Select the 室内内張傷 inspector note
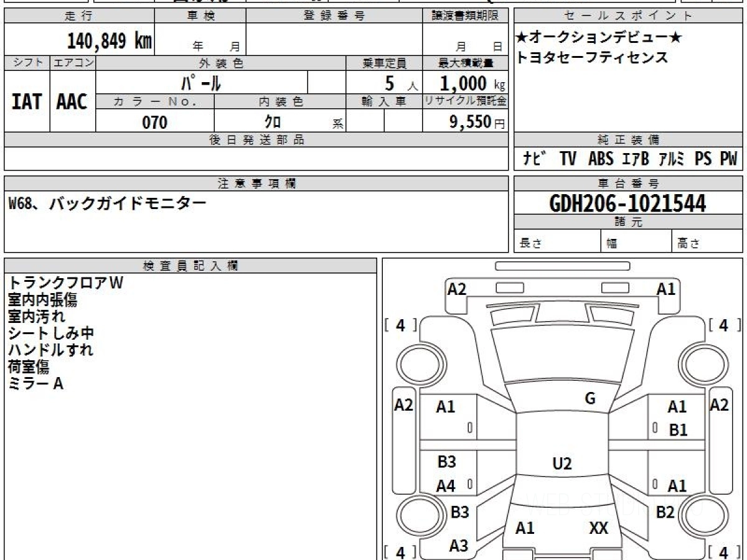Viewport: 747px width, 560px height. 42,300
